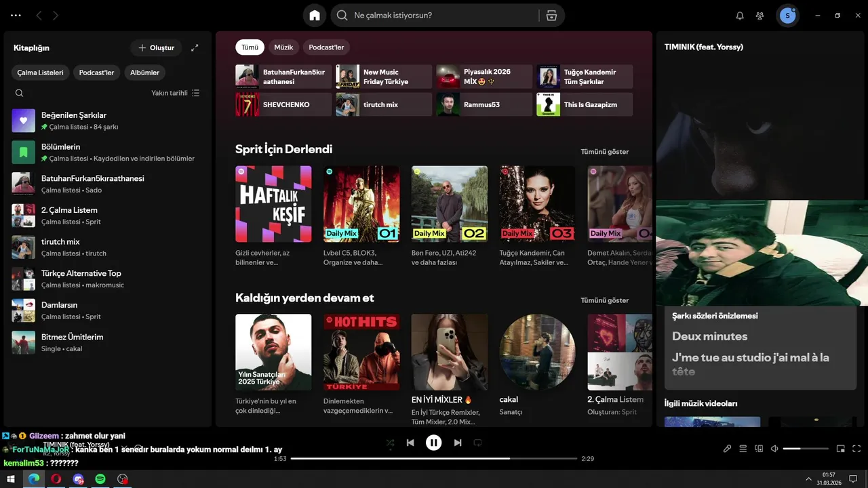Show all in Kaldığın yerden devam et

[605, 300]
